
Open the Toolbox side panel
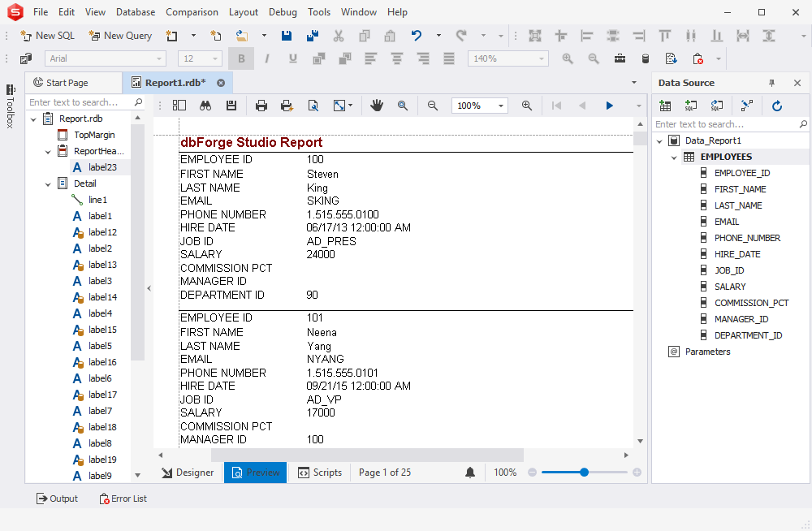[x=10, y=106]
